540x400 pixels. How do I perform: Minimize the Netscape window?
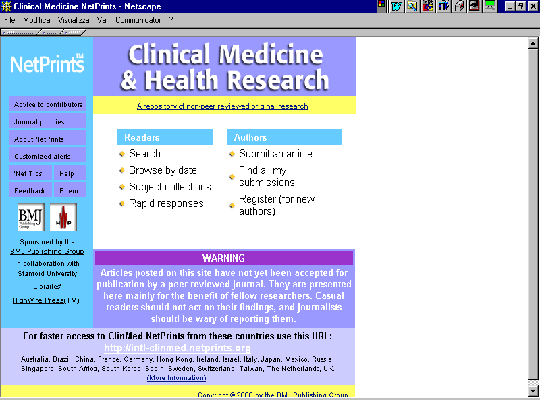pos(510,6)
